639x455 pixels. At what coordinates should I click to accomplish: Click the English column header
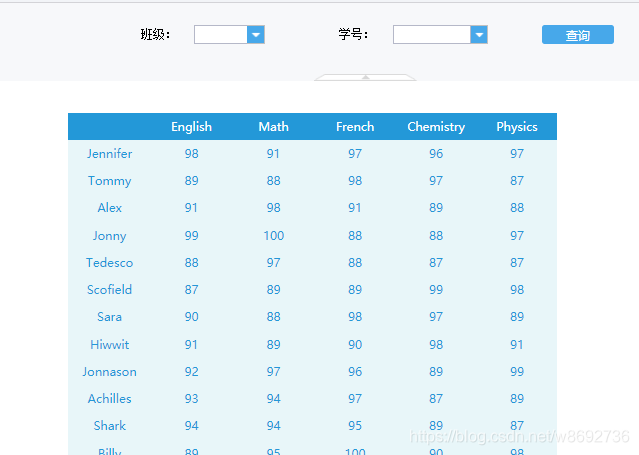(x=191, y=127)
